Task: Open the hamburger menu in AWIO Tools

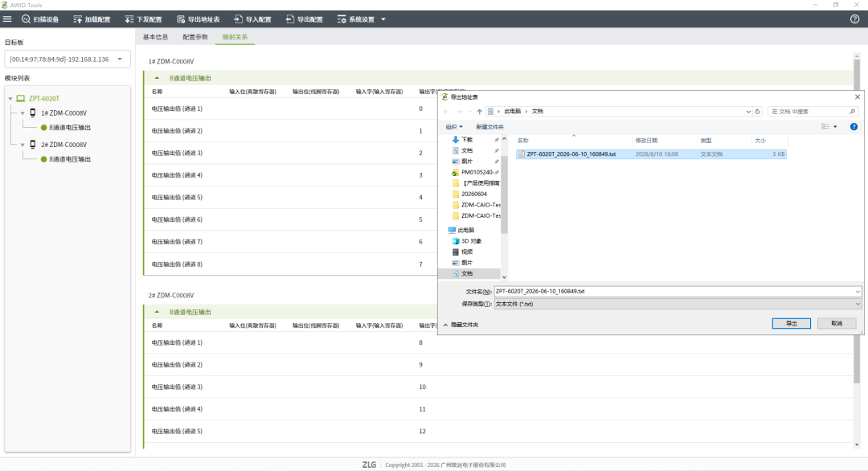Action: click(x=7, y=19)
